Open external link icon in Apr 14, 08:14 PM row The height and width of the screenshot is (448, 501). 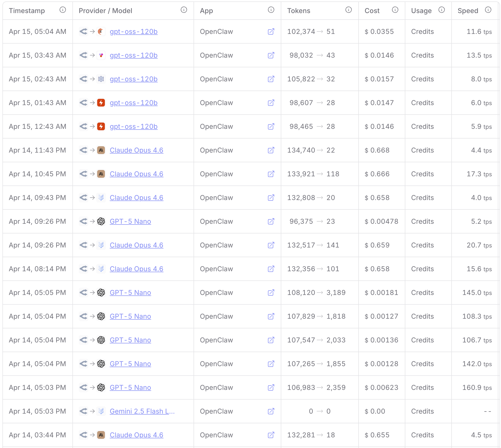click(271, 269)
